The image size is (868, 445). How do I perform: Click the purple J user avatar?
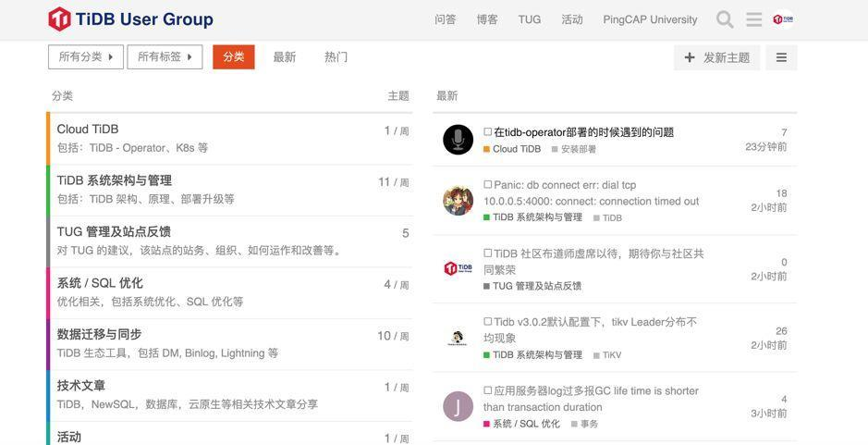pos(458,407)
